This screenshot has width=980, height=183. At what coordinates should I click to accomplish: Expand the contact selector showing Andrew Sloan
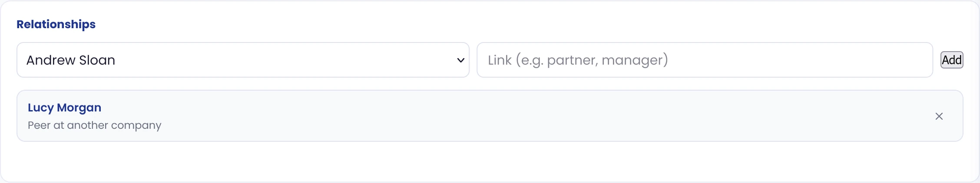pos(243,60)
